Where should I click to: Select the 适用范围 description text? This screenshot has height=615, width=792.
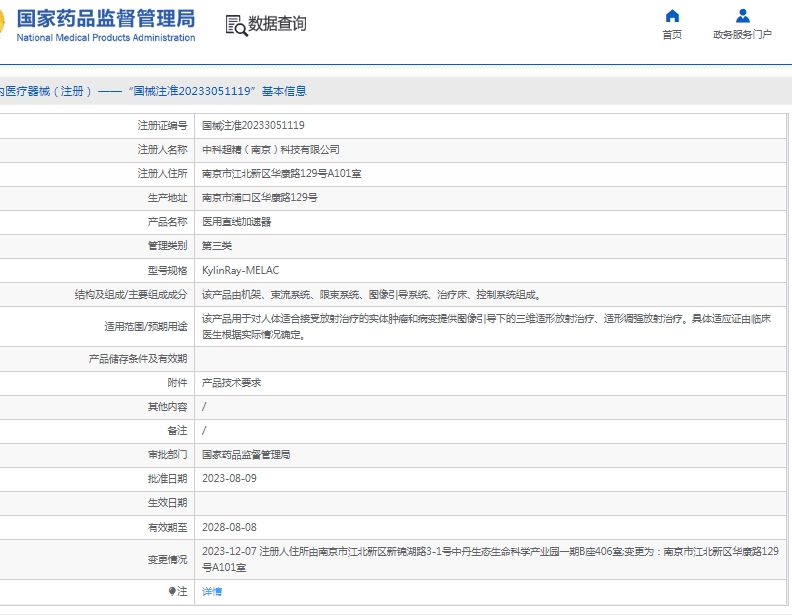[486, 327]
